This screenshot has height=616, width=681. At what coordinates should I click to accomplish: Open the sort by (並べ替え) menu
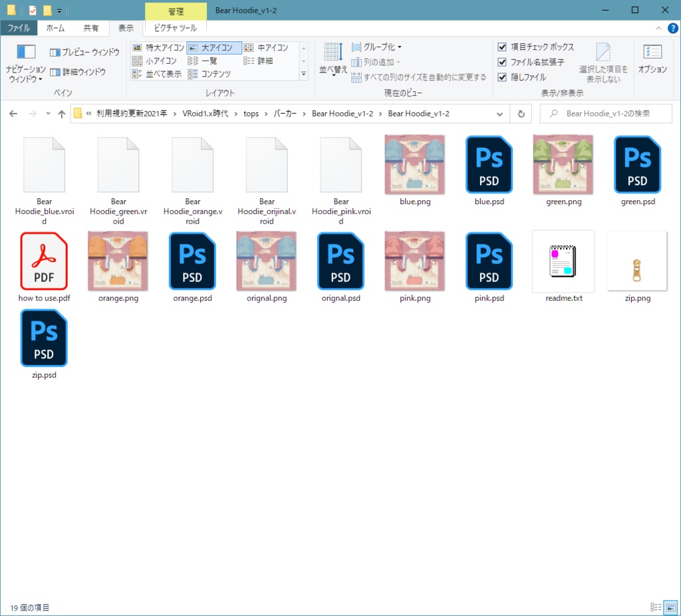[x=334, y=59]
